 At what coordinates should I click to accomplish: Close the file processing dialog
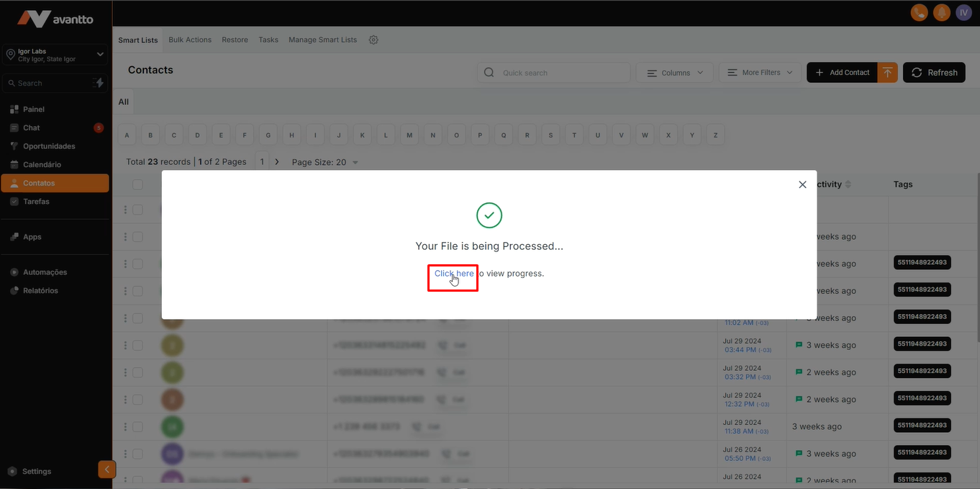(x=802, y=184)
